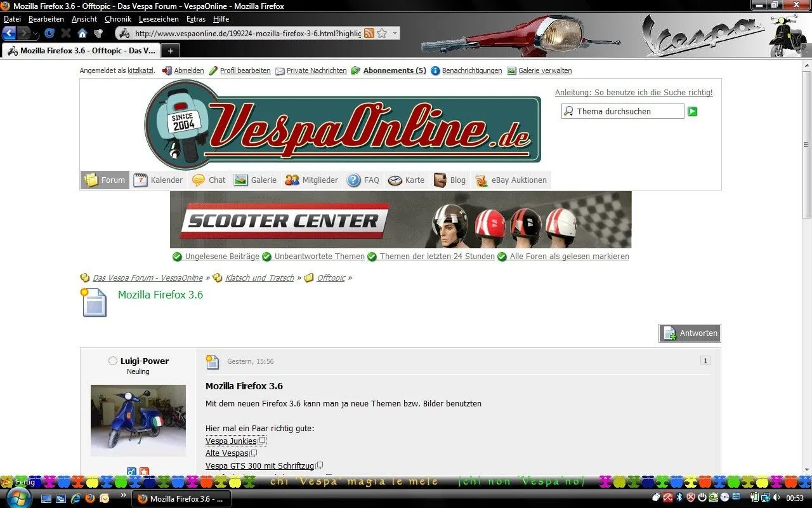
Task: Click the Antworten reply button
Action: coord(690,333)
